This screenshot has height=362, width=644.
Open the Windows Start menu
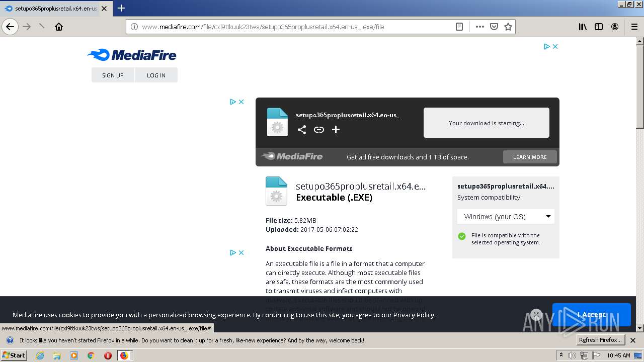pos(14,355)
